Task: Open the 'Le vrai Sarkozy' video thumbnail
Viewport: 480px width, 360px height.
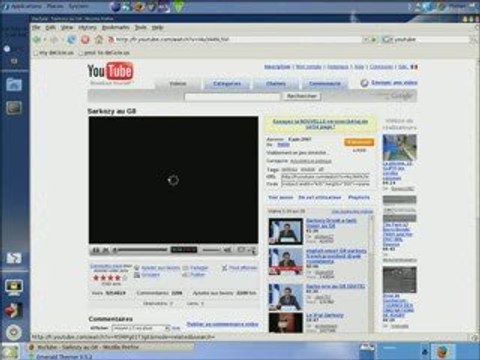Action: [x=286, y=322]
